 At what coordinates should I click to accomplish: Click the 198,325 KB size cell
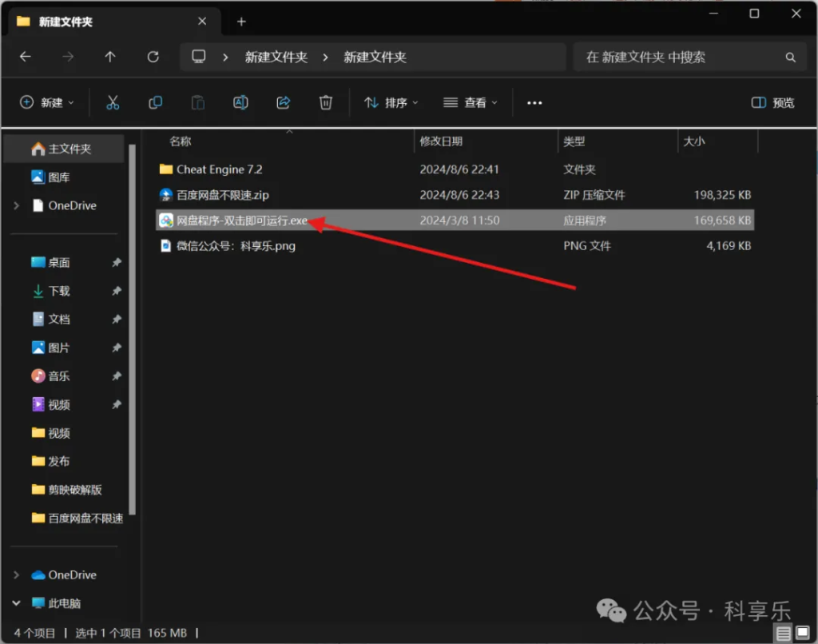coord(722,195)
